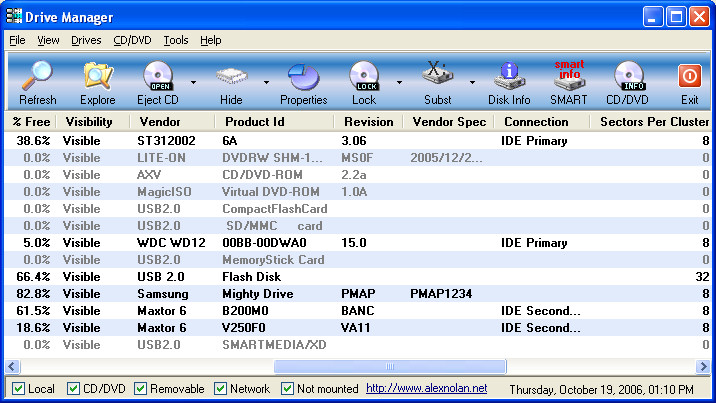Expand the Hide dropdown arrow

click(266, 83)
